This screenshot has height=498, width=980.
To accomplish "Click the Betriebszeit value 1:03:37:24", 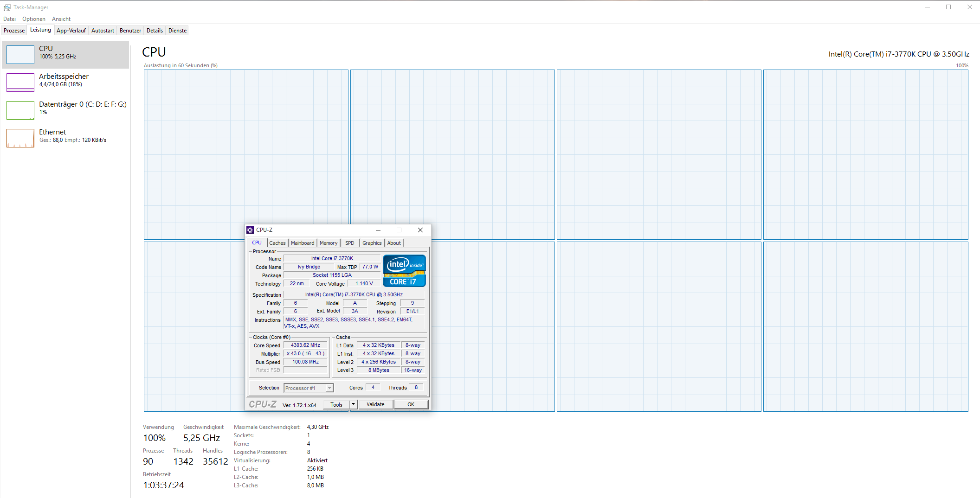I will 163,485.
